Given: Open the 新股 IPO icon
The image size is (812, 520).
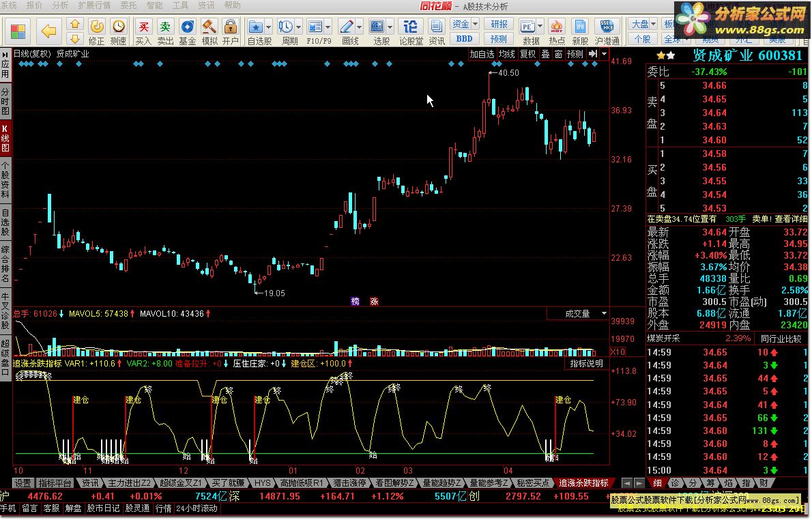Looking at the screenshot, I should coord(580,27).
